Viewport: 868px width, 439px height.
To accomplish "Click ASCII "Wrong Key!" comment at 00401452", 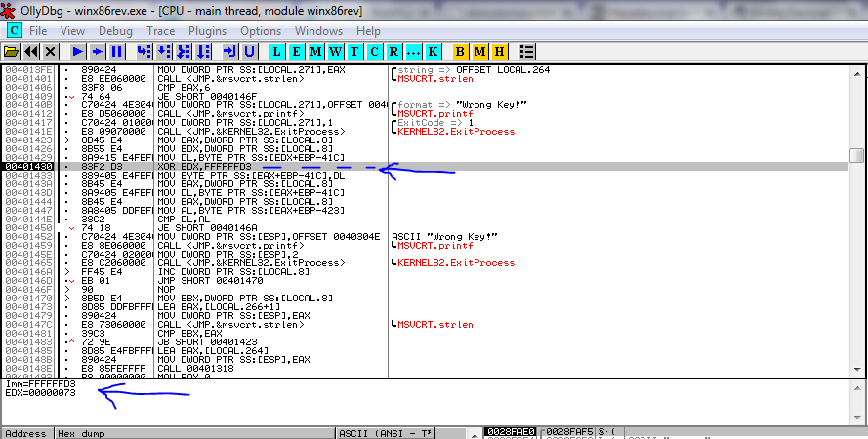I will [x=444, y=237].
